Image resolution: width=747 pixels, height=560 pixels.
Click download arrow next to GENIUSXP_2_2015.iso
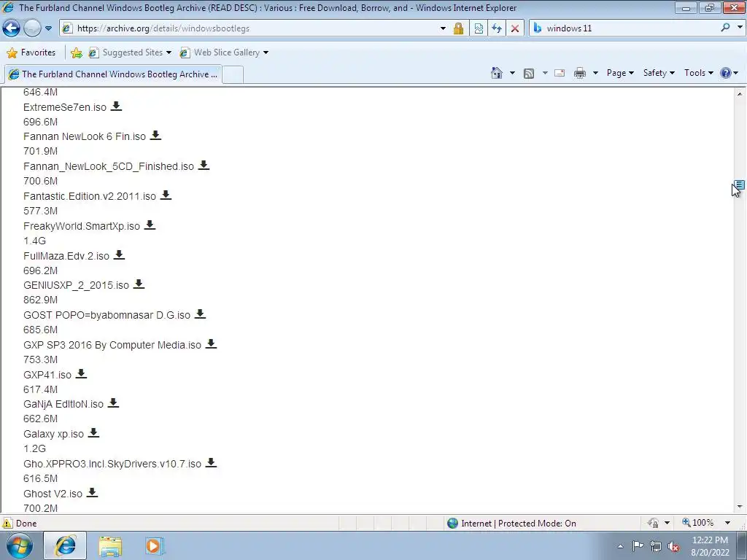coord(139,284)
